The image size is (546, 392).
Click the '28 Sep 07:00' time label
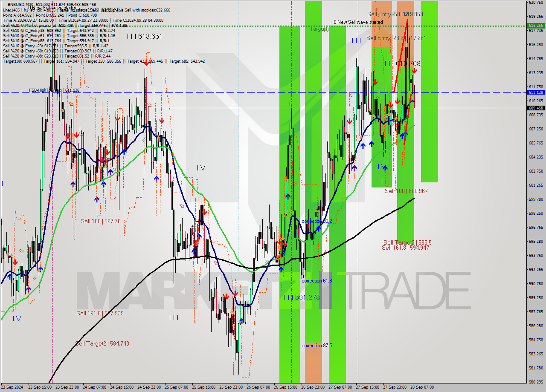click(x=422, y=387)
